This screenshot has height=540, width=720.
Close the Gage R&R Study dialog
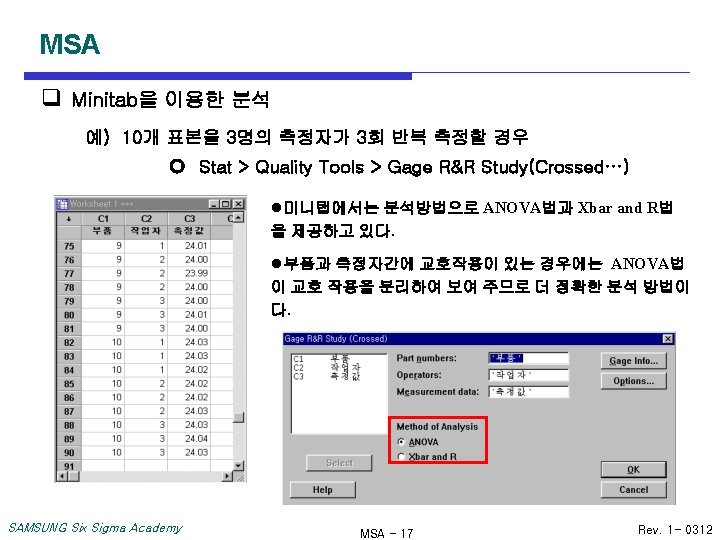(668, 339)
